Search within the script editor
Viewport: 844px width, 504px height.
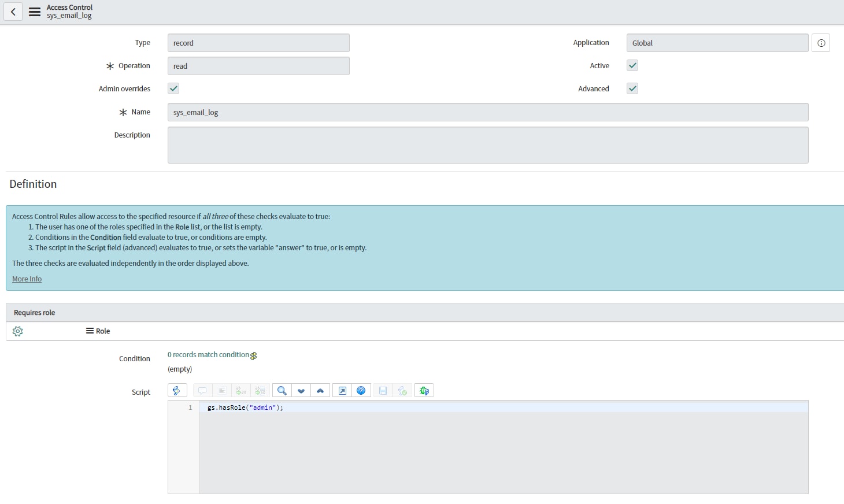click(282, 391)
